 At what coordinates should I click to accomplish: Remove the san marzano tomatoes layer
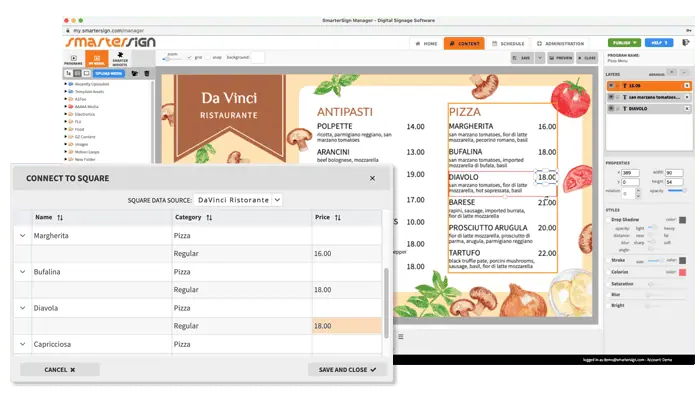pyautogui.click(x=687, y=97)
